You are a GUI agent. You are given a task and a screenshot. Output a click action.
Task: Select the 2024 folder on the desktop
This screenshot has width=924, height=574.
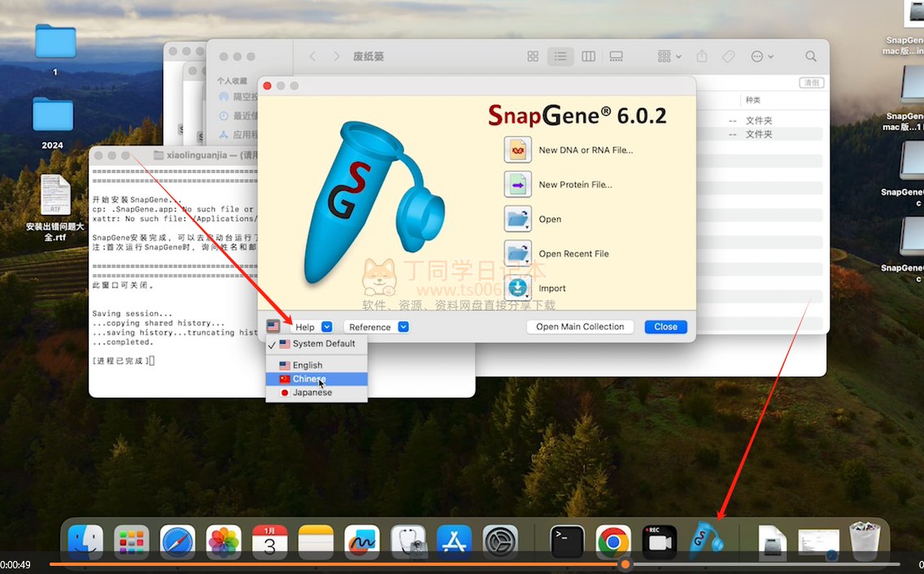(53, 116)
